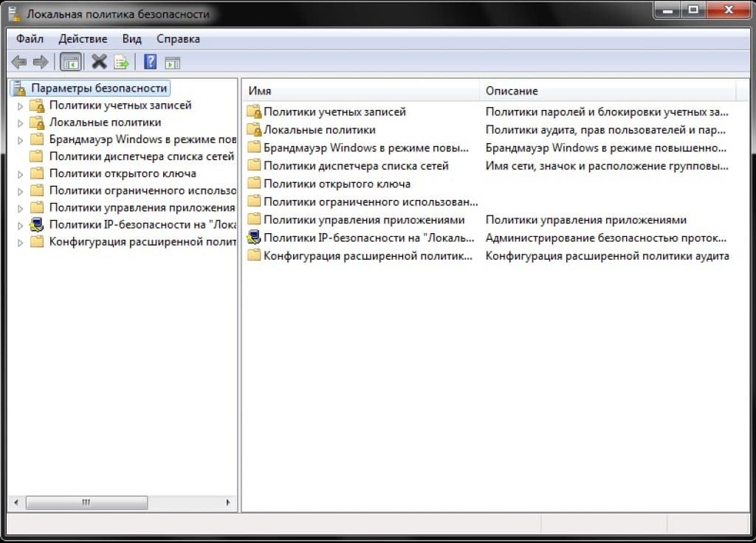Click list icon next to Политики учетных записей
This screenshot has height=543, width=756.
(254, 112)
